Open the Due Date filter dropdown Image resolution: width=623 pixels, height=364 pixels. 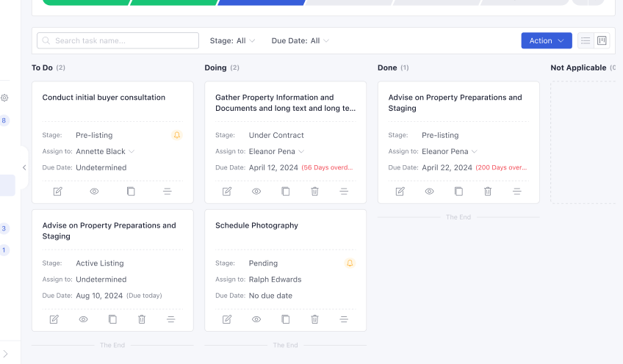click(300, 40)
